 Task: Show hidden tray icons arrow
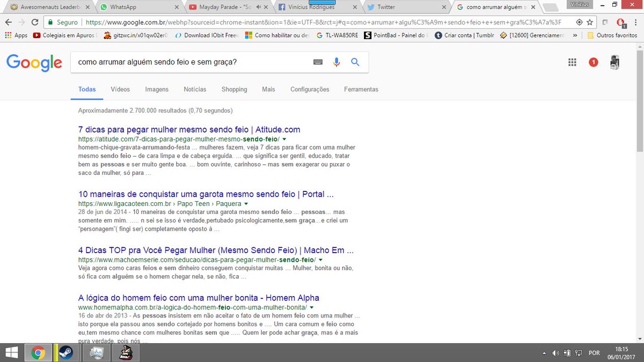(x=545, y=353)
